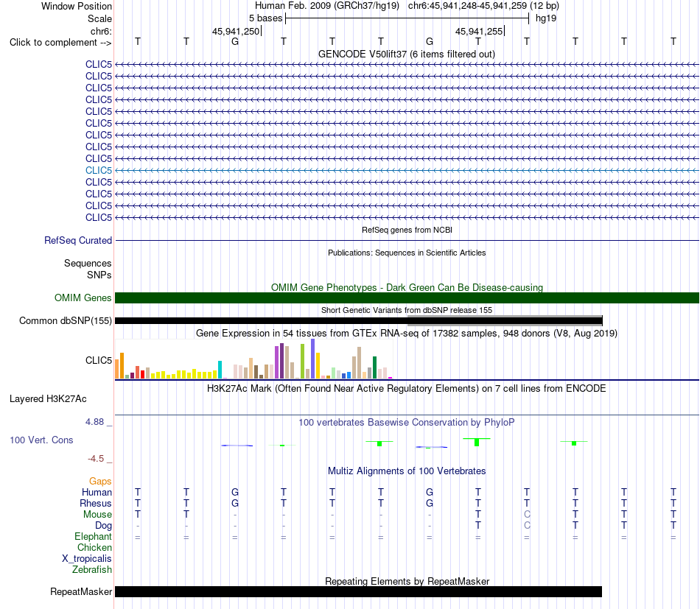
Task: Click "Short Genetic Variants from dbSNP release 155"
Action: pos(407,310)
